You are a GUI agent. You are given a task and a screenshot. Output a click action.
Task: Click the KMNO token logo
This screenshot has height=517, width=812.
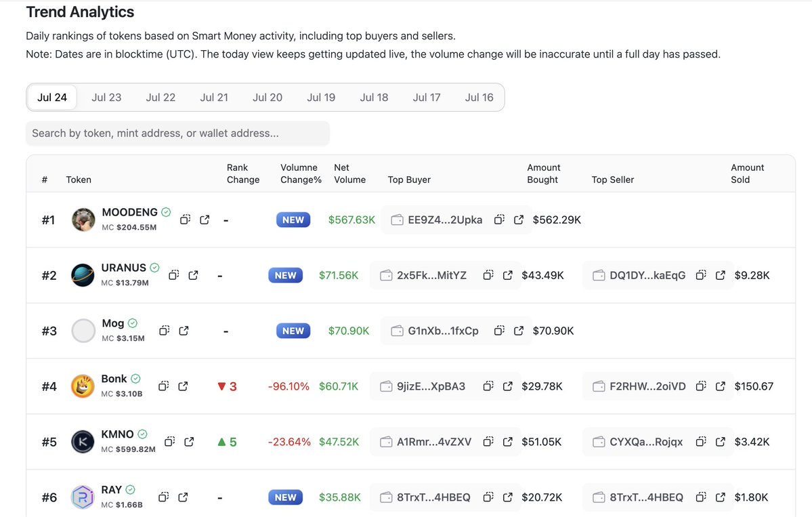tap(83, 441)
